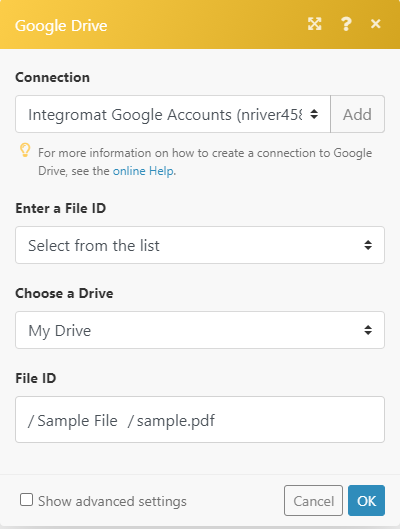The width and height of the screenshot is (401, 529).
Task: Click the lightbulb hint icon
Action: coord(25,150)
